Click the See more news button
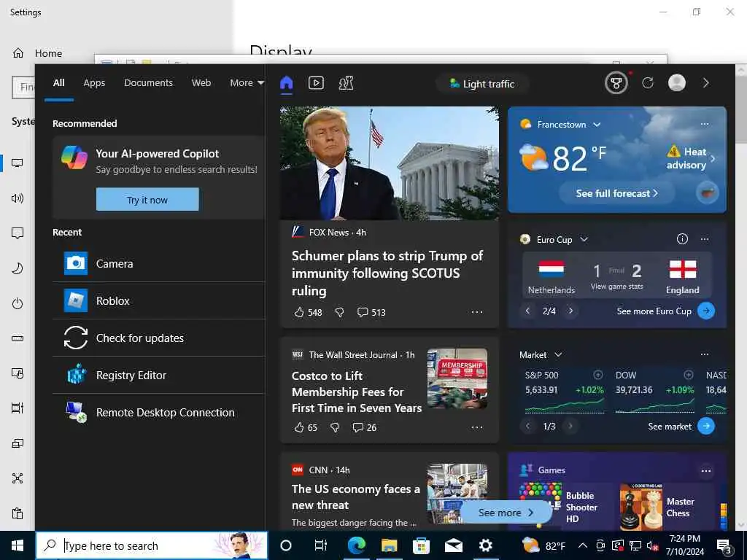Viewport: 747px width, 560px height. (x=506, y=513)
